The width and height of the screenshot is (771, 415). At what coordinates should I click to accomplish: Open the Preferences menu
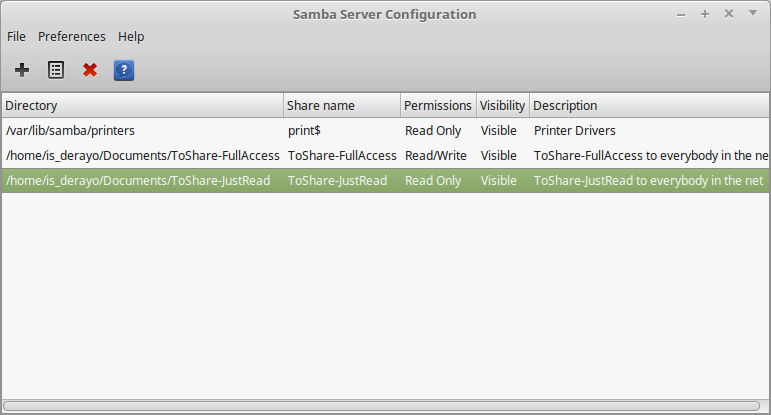pyautogui.click(x=72, y=36)
